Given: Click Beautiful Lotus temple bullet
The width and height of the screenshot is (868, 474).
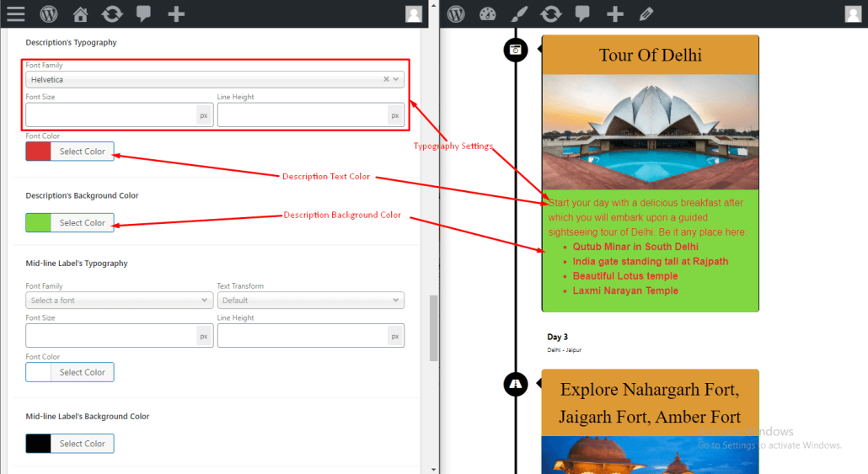Looking at the screenshot, I should pyautogui.click(x=625, y=276).
